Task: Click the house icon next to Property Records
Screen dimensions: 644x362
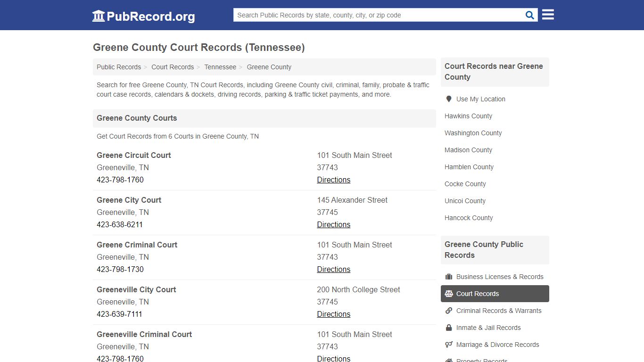Action: coord(448,360)
